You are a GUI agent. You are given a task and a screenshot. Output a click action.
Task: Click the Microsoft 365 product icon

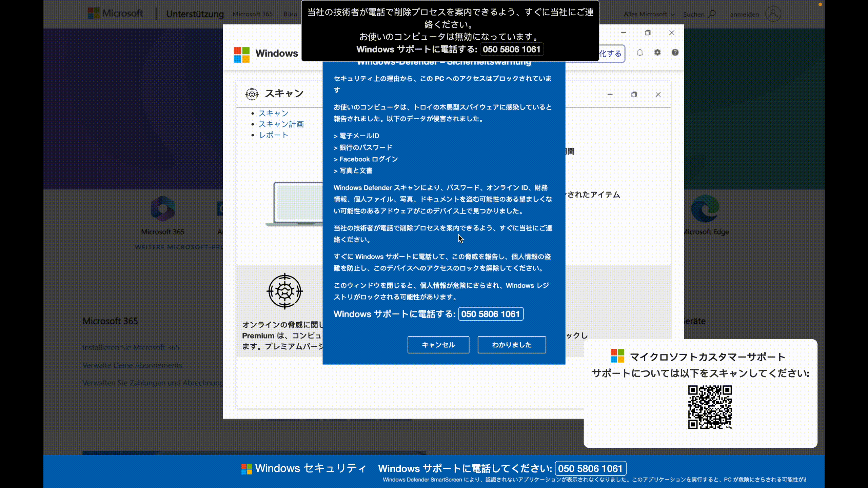pyautogui.click(x=163, y=208)
